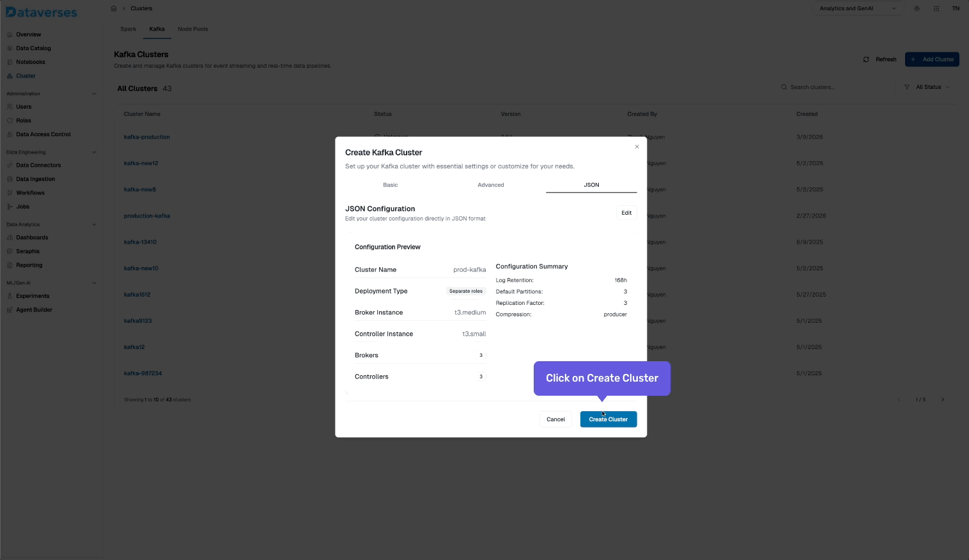This screenshot has height=560, width=969.
Task: Open the kafka-new12 cluster link
Action: tap(141, 163)
